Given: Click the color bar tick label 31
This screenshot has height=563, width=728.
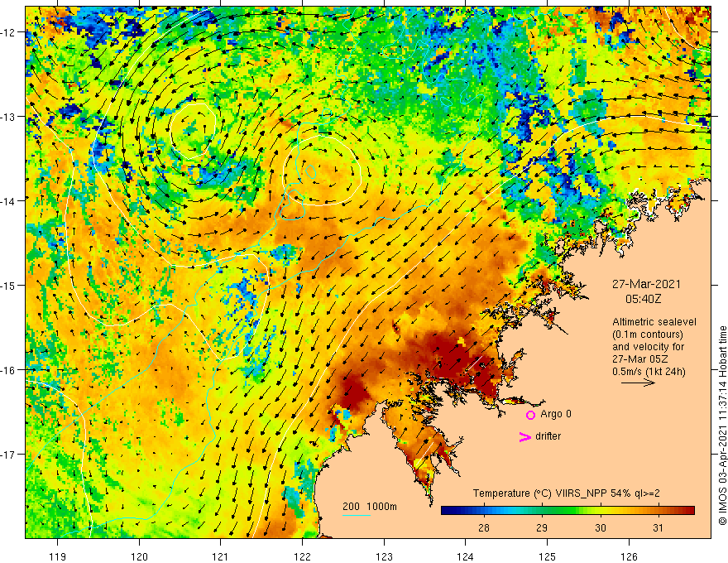Looking at the screenshot, I should 658,527.
